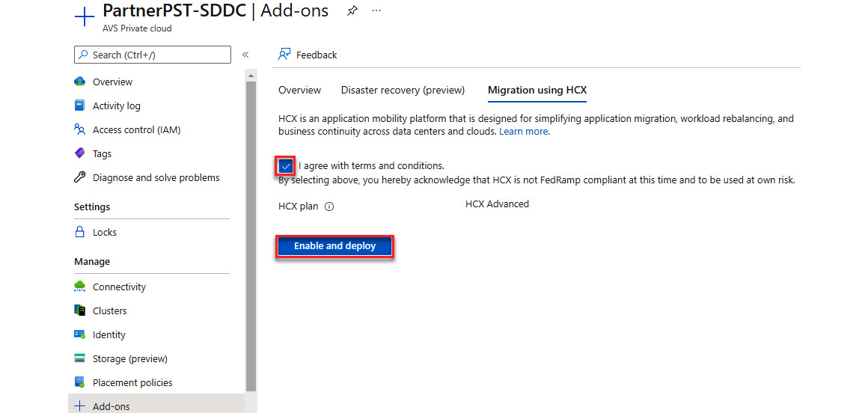Screen dimensions: 868x413
Task: Click the Overview cloud icon in sidebar
Action: tap(80, 82)
